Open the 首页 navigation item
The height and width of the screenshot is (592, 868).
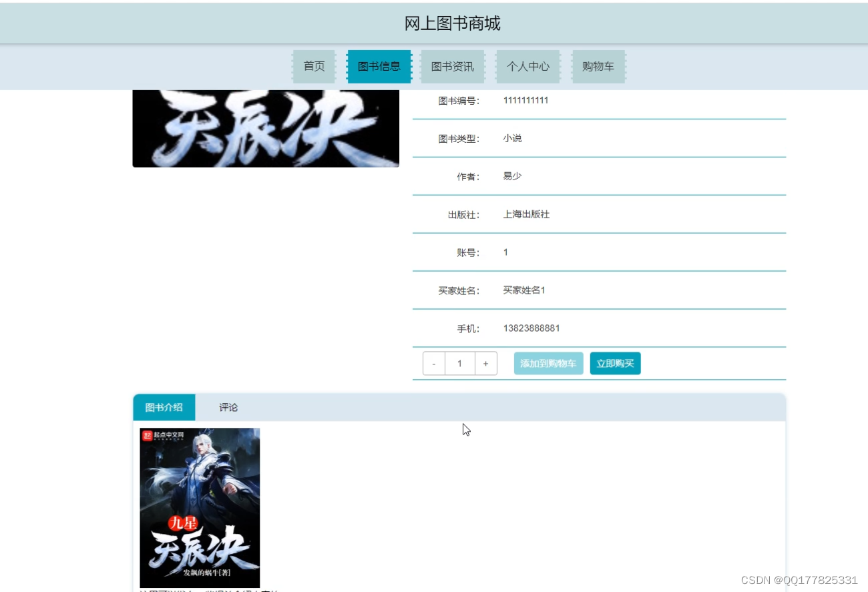[314, 67]
